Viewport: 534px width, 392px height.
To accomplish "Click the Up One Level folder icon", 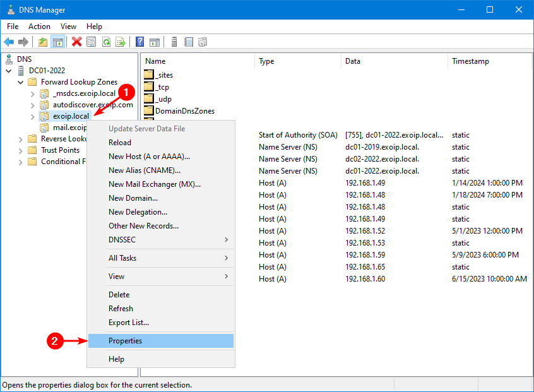I will click(x=43, y=42).
